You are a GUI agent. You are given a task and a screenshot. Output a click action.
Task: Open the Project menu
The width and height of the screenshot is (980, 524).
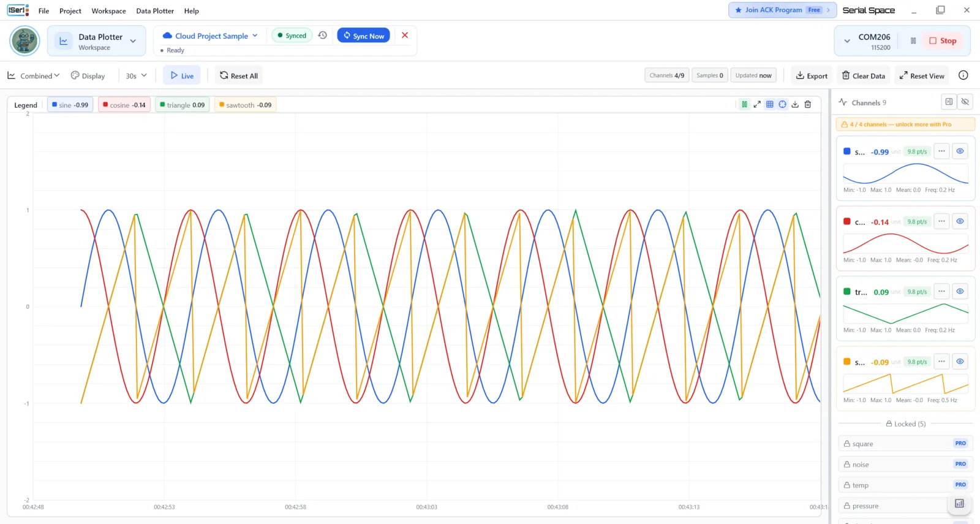(x=70, y=11)
